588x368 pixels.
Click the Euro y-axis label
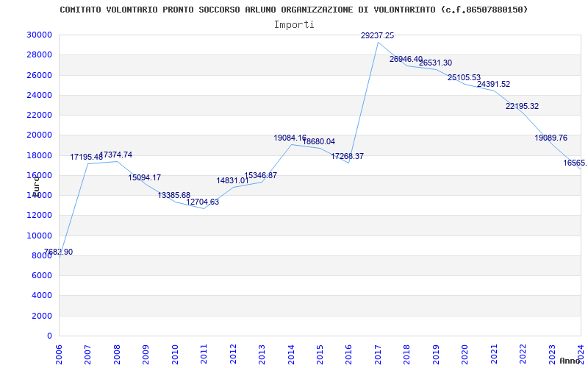pyautogui.click(x=35, y=186)
